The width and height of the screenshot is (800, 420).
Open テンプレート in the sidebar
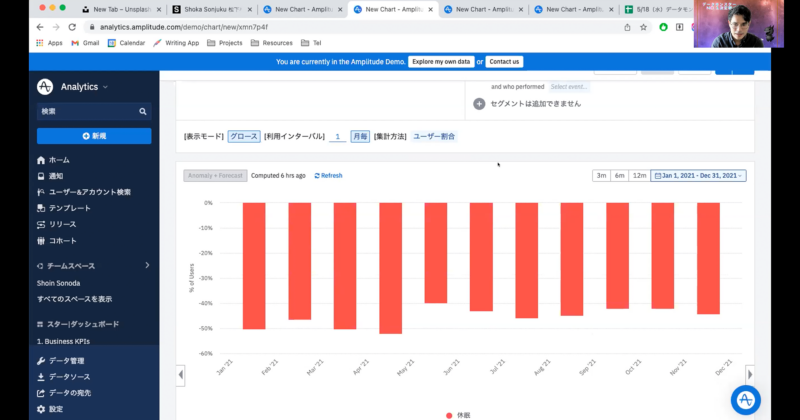(x=64, y=208)
